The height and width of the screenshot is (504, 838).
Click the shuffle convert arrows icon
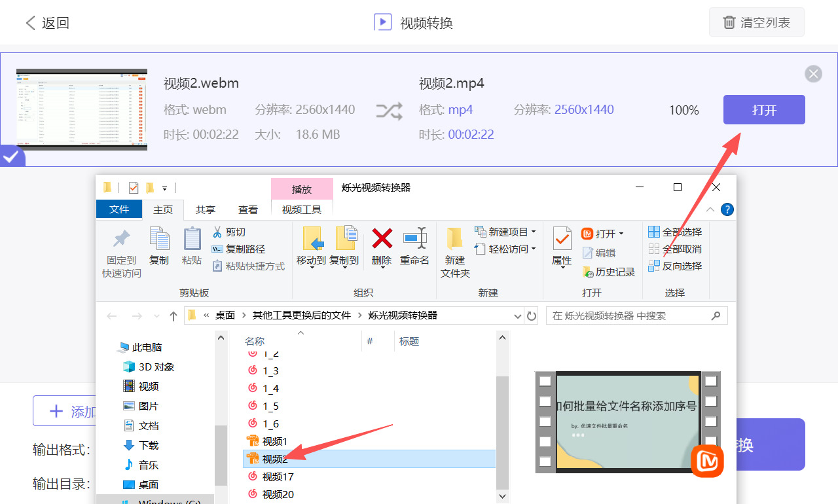click(x=389, y=111)
